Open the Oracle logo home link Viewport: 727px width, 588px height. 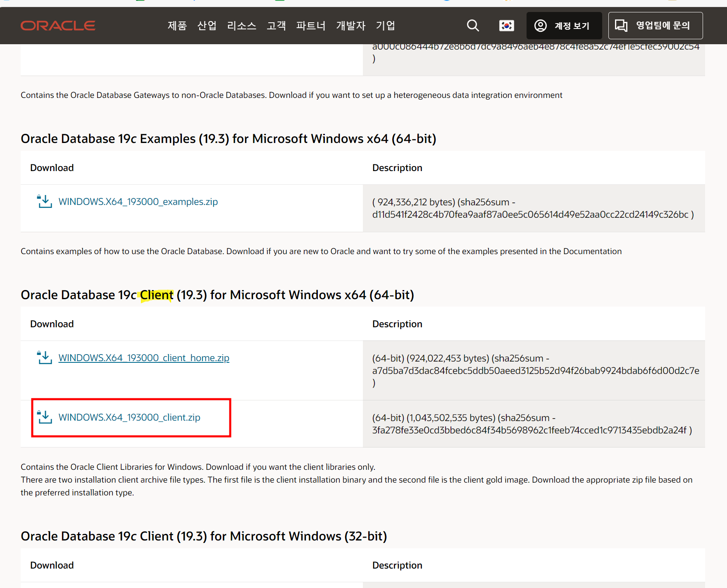tap(58, 26)
